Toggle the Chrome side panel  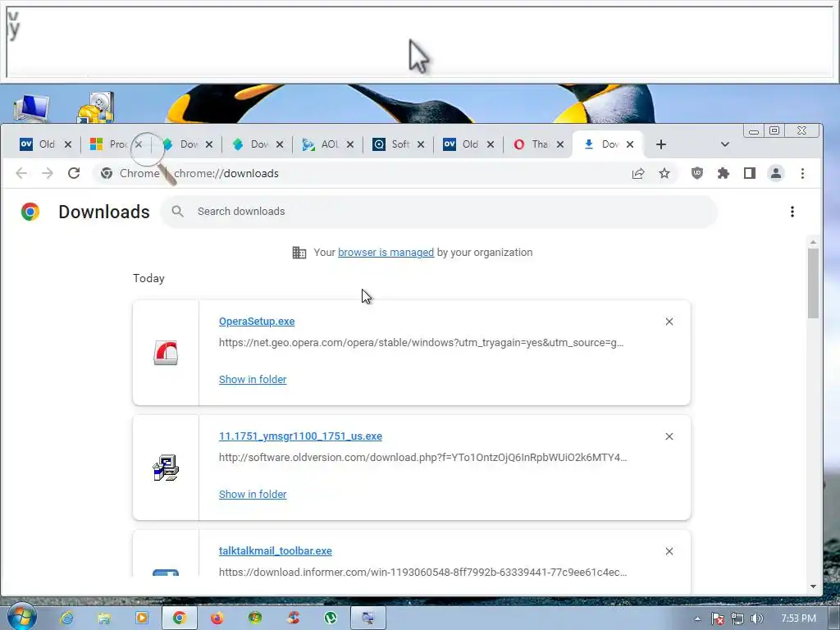click(x=750, y=173)
